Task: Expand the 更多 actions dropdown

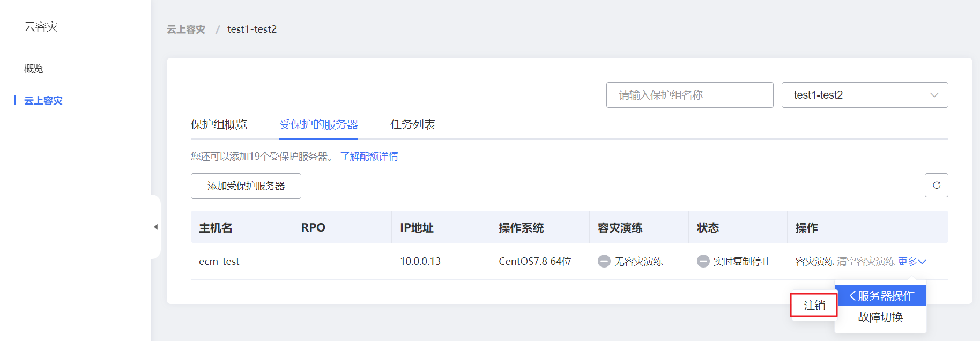Action: pyautogui.click(x=912, y=261)
